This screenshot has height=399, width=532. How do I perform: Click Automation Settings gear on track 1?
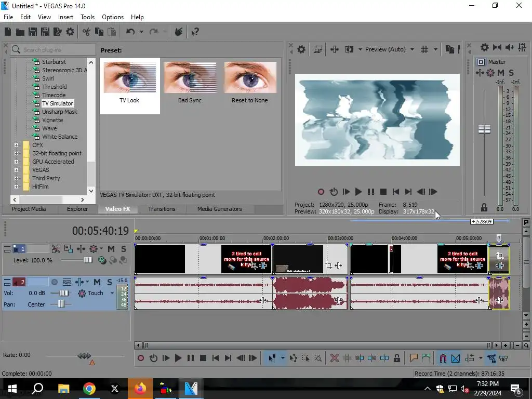94,249
